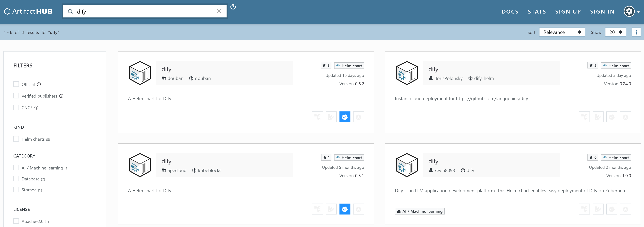
Task: Click the three-dot options menu button
Action: point(636,32)
